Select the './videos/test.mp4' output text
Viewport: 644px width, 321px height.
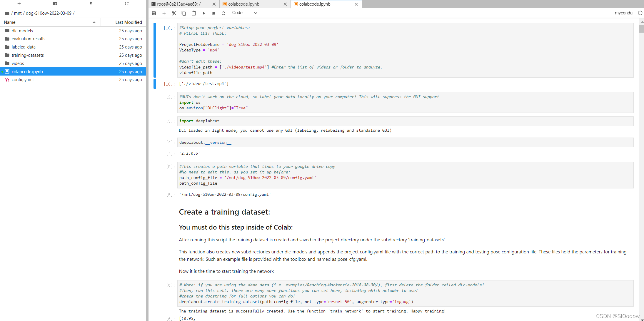tap(204, 84)
